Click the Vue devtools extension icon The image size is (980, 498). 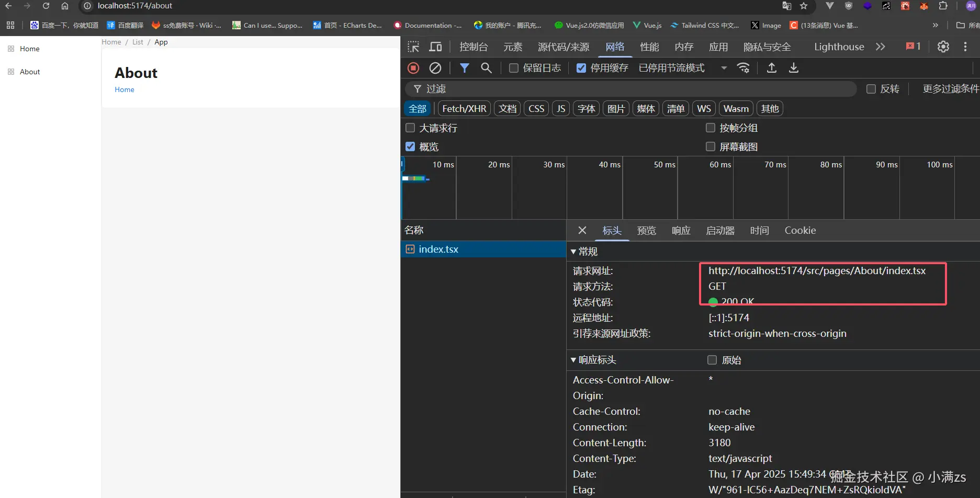coord(830,6)
